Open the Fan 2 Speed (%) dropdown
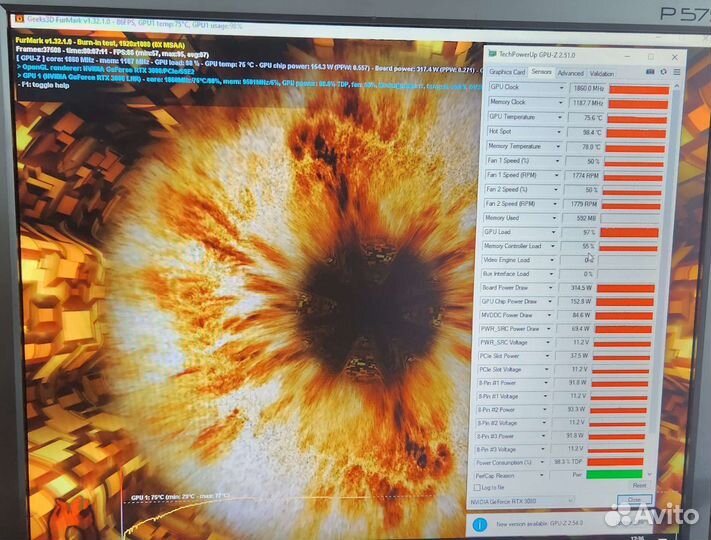Screen dimensions: 711x540 [555, 190]
